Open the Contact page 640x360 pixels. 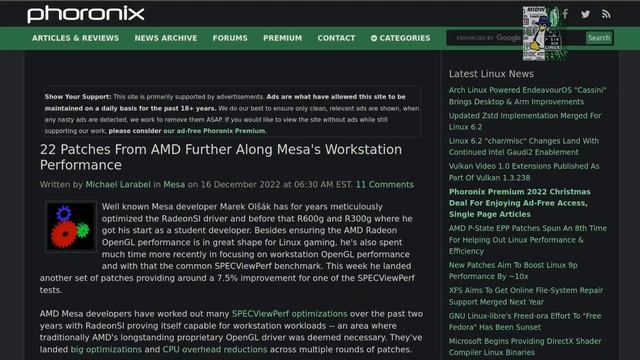point(336,38)
